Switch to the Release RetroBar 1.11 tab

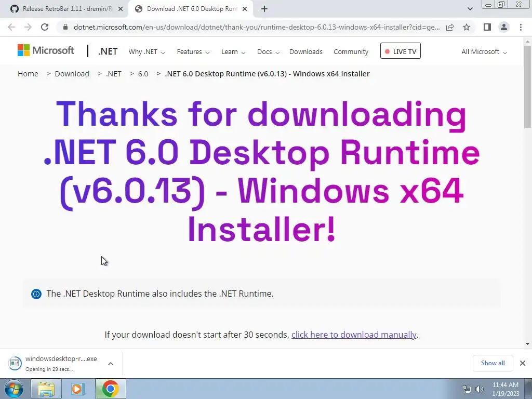point(66,9)
